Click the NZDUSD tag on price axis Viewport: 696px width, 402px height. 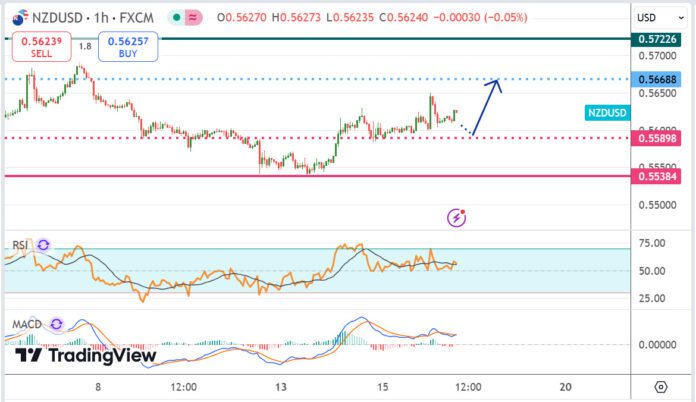[x=606, y=113]
